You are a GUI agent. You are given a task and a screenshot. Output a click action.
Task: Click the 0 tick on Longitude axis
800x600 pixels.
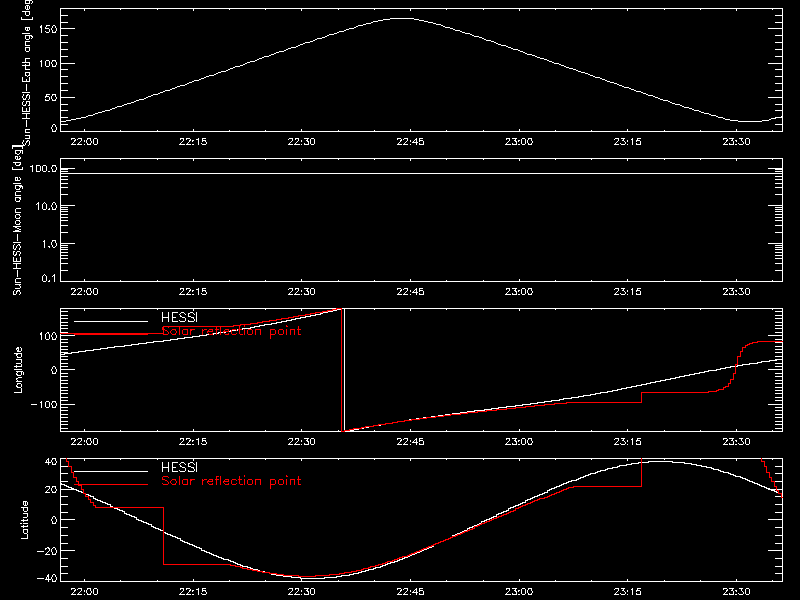[55, 370]
